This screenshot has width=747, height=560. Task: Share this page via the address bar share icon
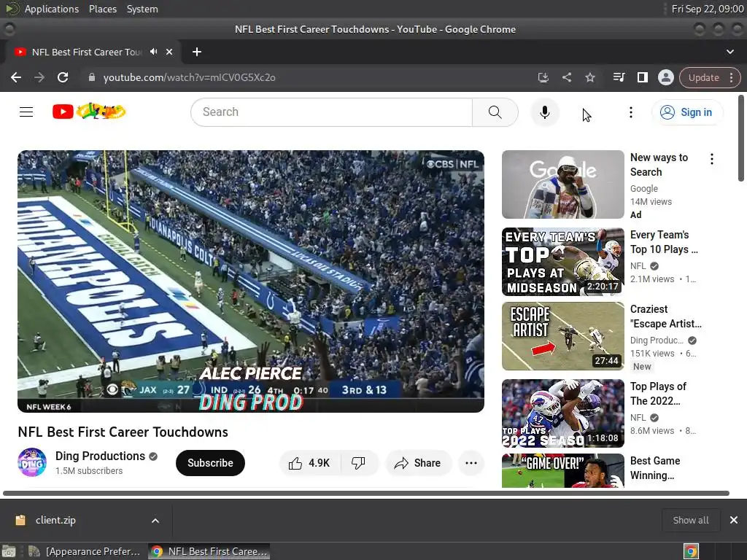click(x=566, y=77)
